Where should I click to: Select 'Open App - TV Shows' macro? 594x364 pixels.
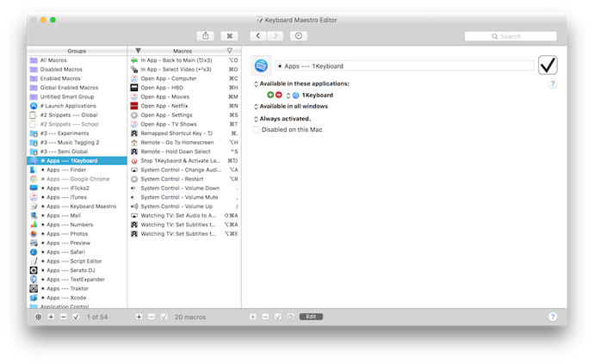point(184,124)
